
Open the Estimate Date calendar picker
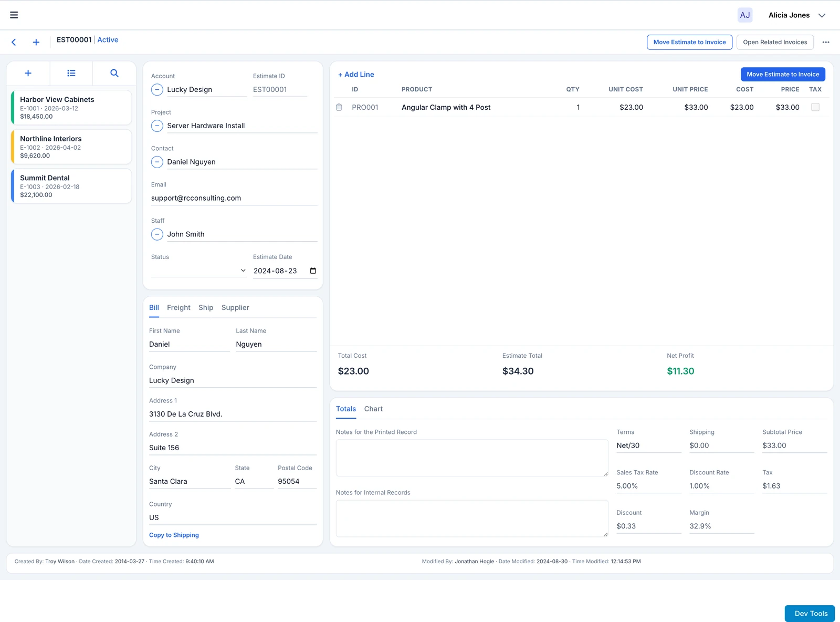pos(313,271)
